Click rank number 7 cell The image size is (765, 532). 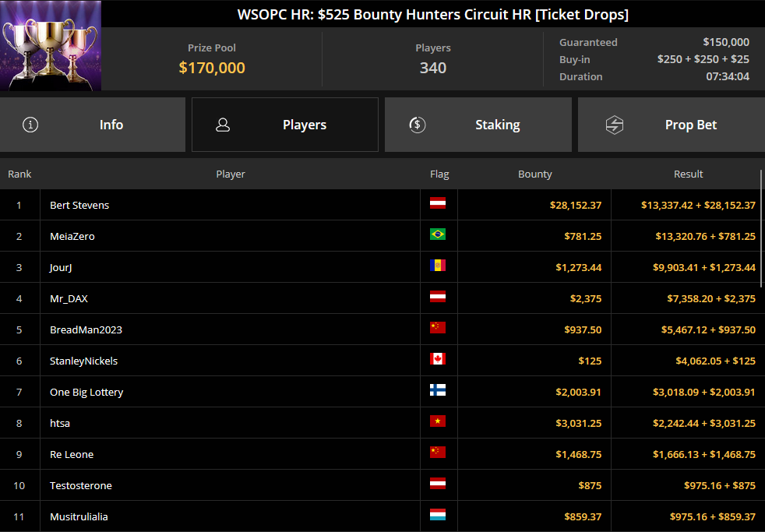(19, 392)
